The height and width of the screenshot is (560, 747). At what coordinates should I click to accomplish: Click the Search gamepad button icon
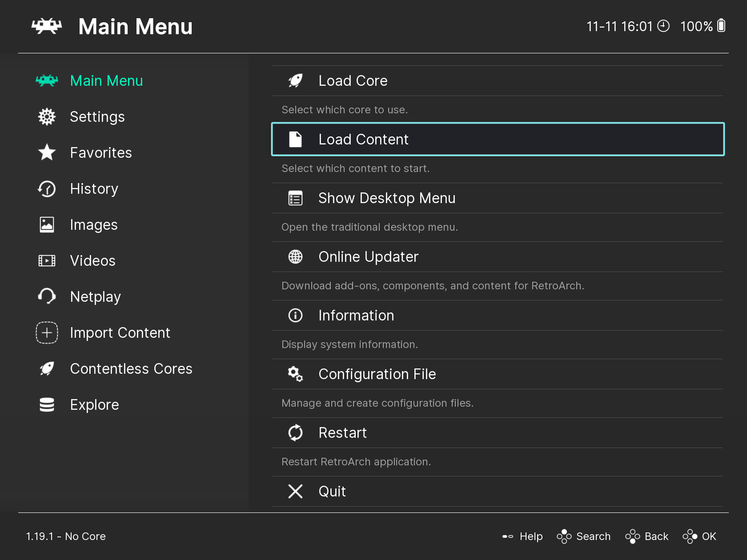[564, 536]
